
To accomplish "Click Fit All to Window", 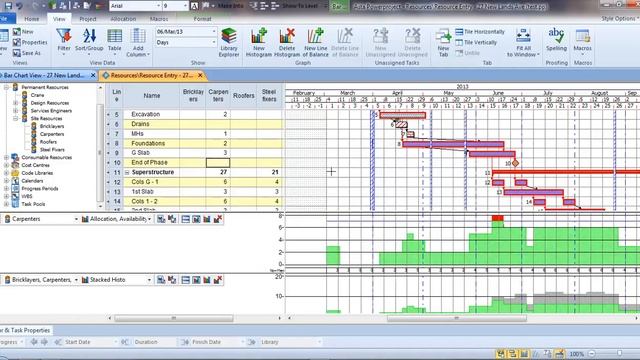I will (523, 42).
